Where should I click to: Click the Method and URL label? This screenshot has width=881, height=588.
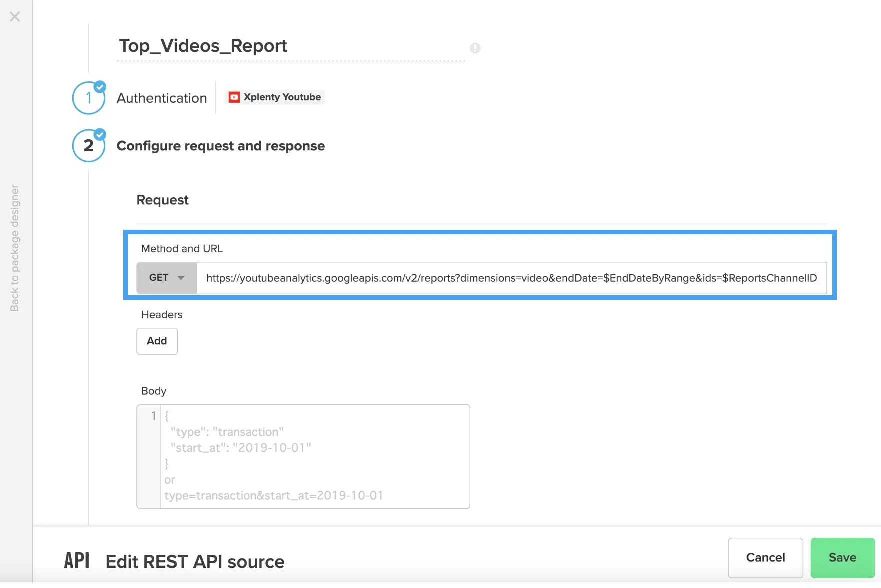click(182, 248)
